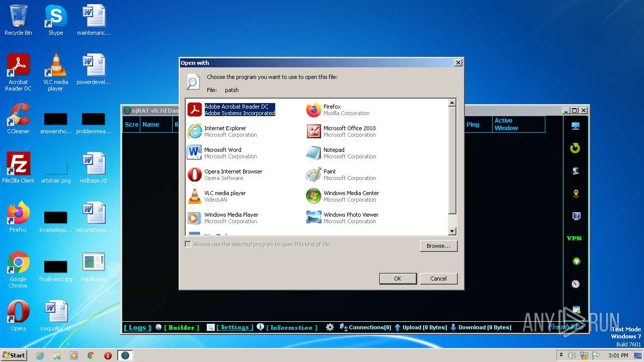Click the Scre column header in njRAT
The width and height of the screenshot is (644, 362).
point(131,124)
